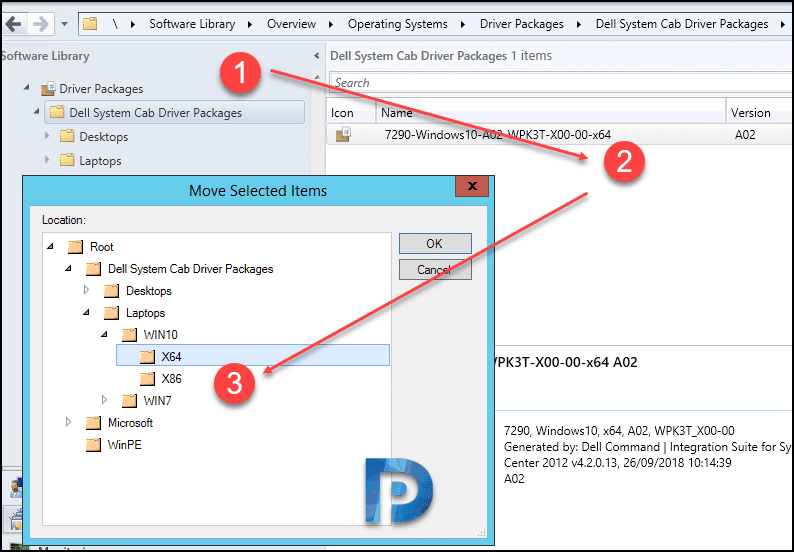Select Root folder in dialog tree

tap(101, 247)
